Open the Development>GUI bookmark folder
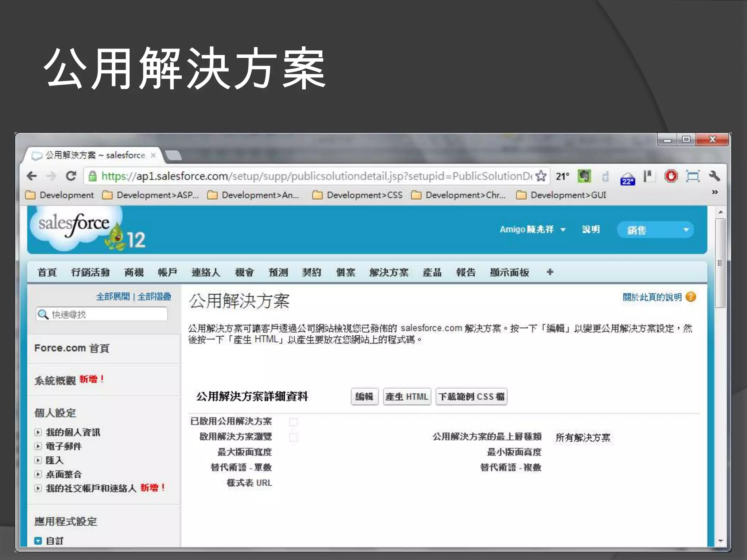The image size is (747, 560). [561, 195]
